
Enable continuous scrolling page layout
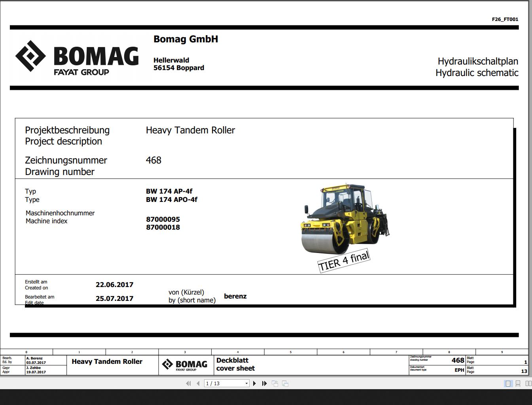[x=518, y=383]
